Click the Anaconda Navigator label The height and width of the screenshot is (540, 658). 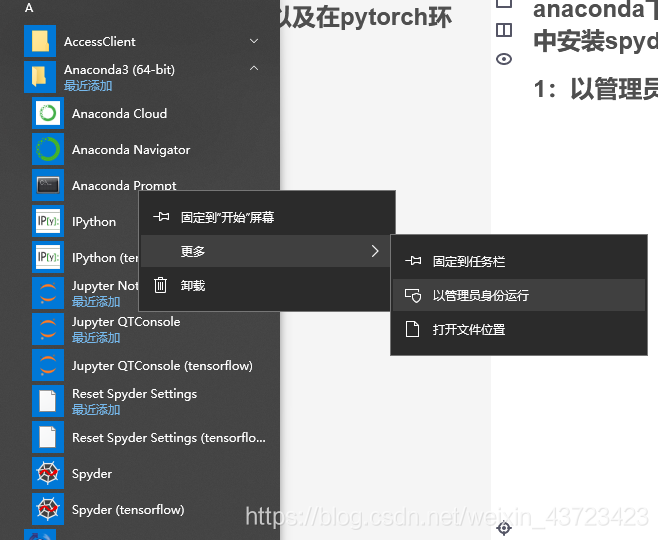click(x=131, y=149)
